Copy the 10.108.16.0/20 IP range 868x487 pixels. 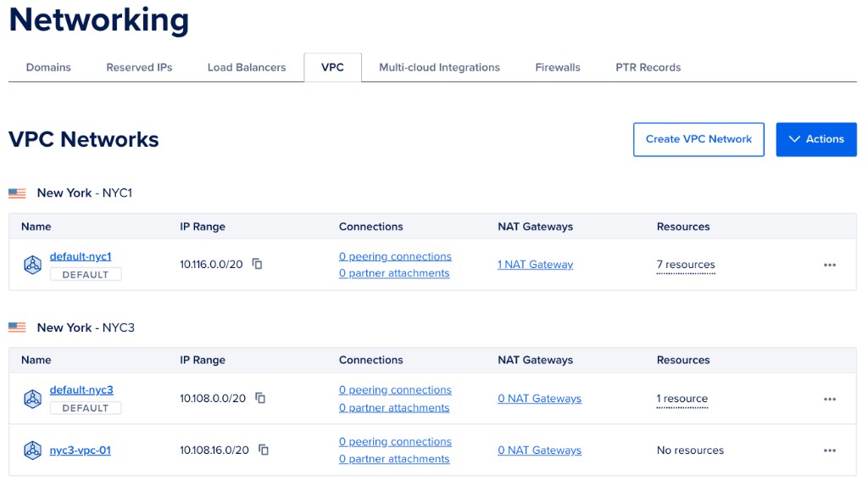click(264, 450)
